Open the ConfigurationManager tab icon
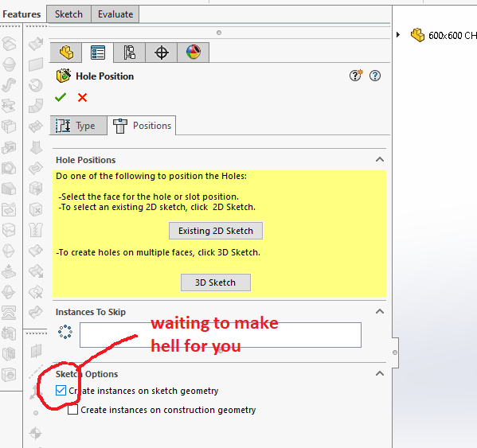The image size is (477, 448). click(x=130, y=53)
